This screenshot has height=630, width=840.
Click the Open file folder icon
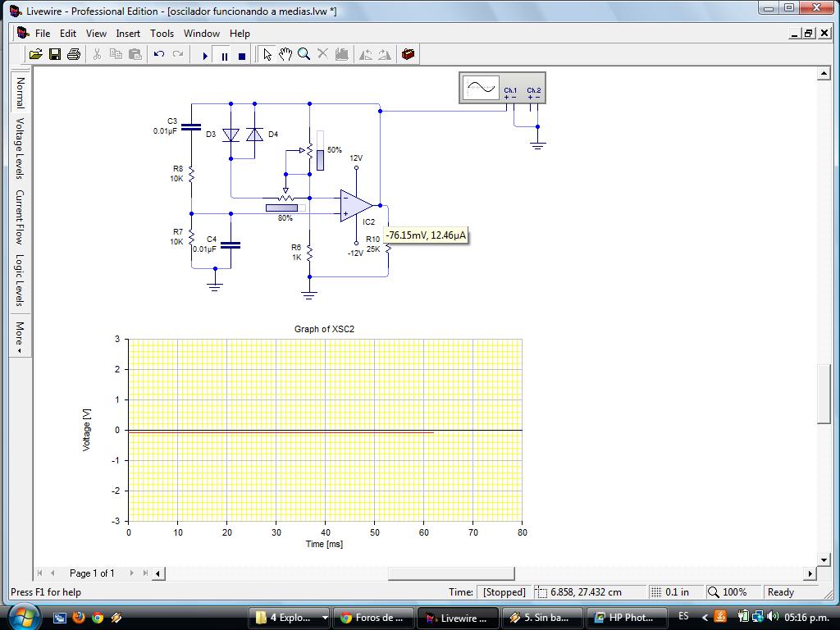[x=35, y=55]
